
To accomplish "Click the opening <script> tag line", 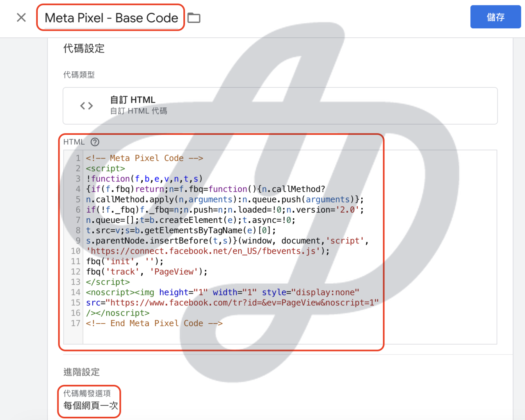I will pos(105,168).
